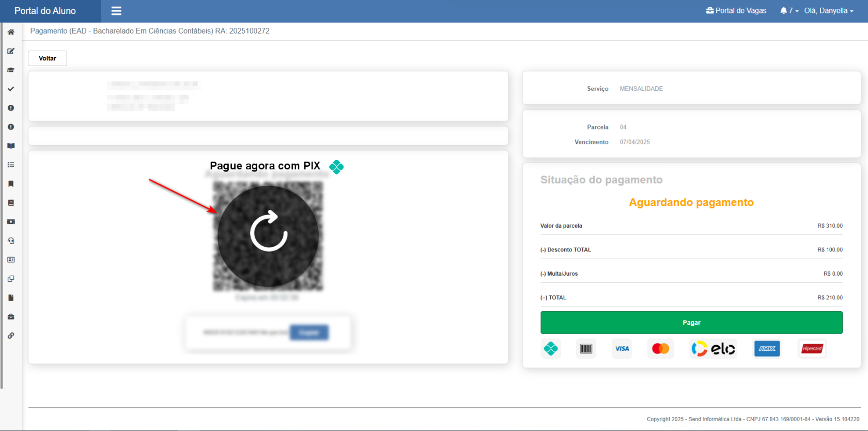Viewport: 868px width, 431px height.
Task: Click the copyright footer text
Action: [x=753, y=419]
